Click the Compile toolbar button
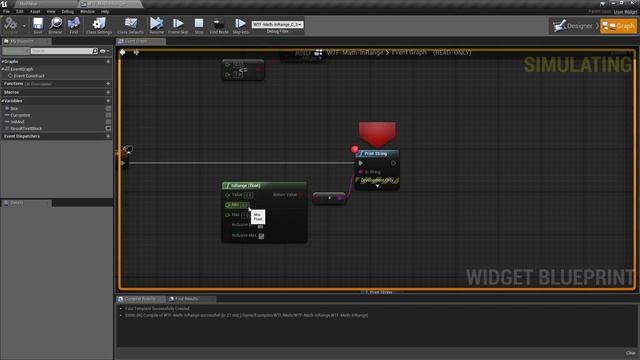Screen dimensions: 640x360 (10, 25)
